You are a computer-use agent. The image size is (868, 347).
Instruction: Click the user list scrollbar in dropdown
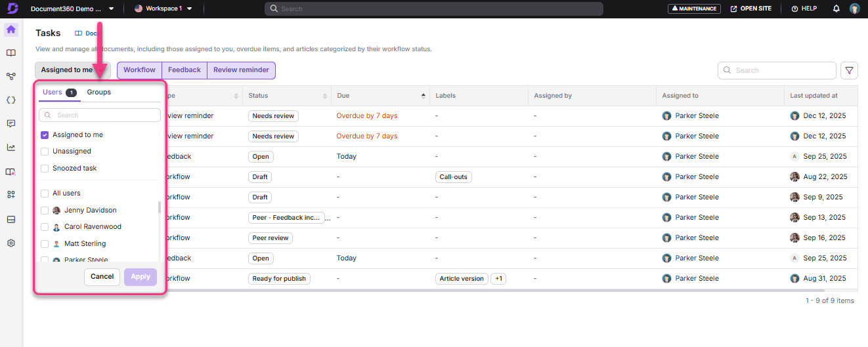pos(160,207)
